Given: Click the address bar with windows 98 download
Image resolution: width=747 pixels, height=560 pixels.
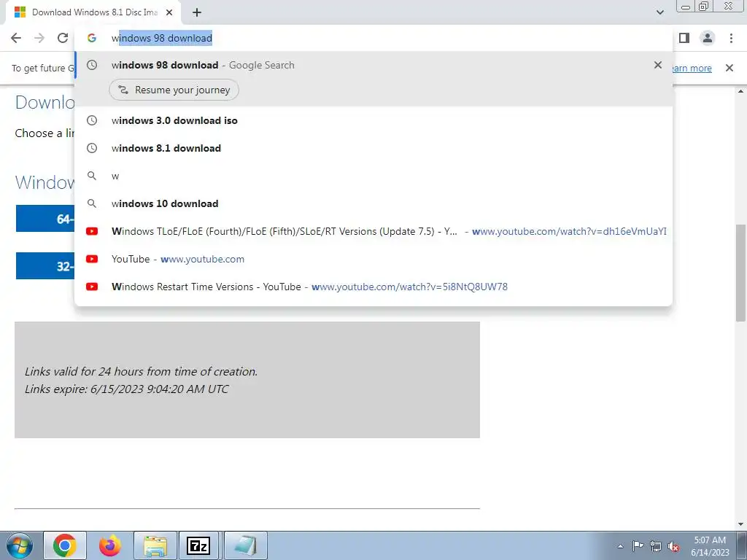Looking at the screenshot, I should click(x=374, y=38).
